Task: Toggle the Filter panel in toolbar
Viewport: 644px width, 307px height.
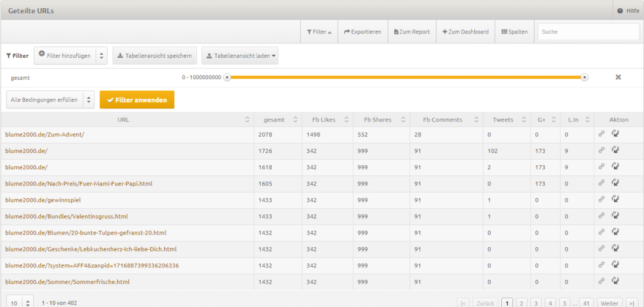Action: tap(319, 31)
